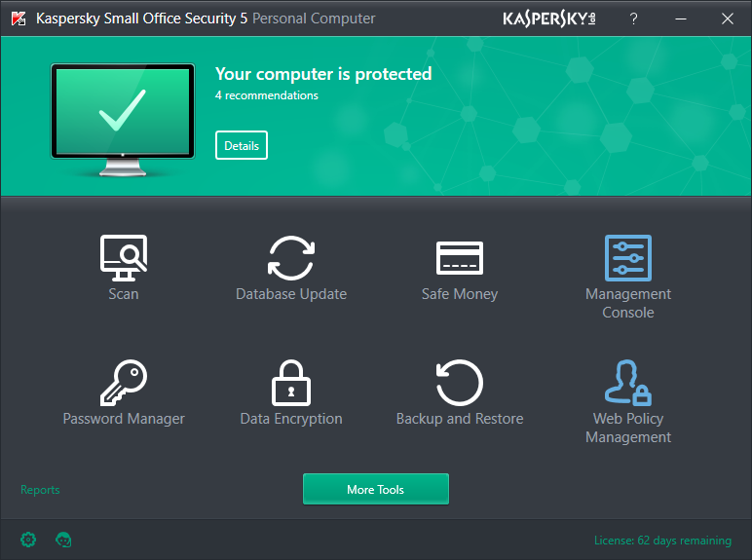Click the support agent face icon
The image size is (752, 560).
click(x=64, y=540)
